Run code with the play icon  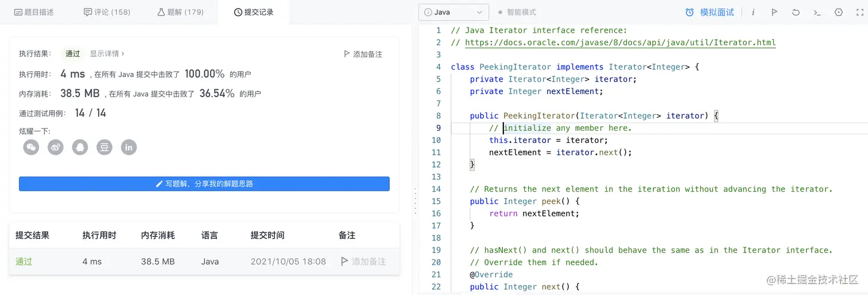tap(774, 12)
